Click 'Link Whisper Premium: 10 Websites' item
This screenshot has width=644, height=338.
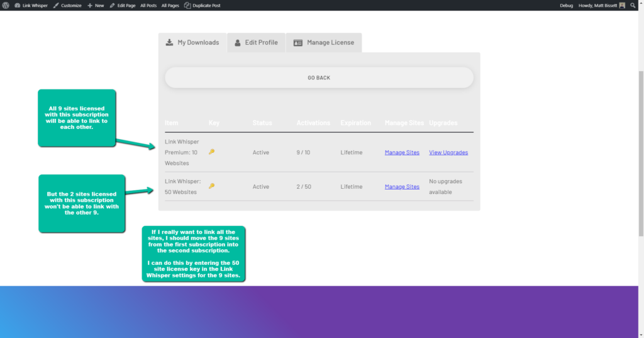click(182, 152)
